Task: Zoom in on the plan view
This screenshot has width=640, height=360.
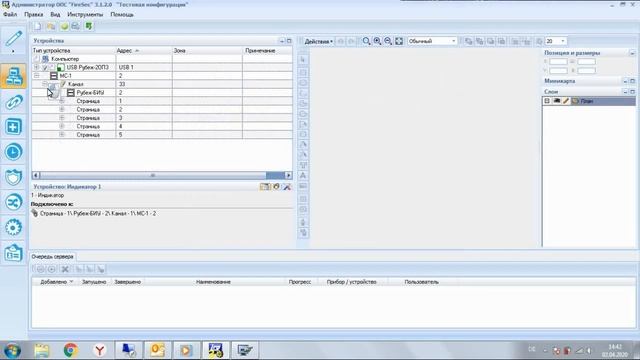Action: tap(378, 41)
